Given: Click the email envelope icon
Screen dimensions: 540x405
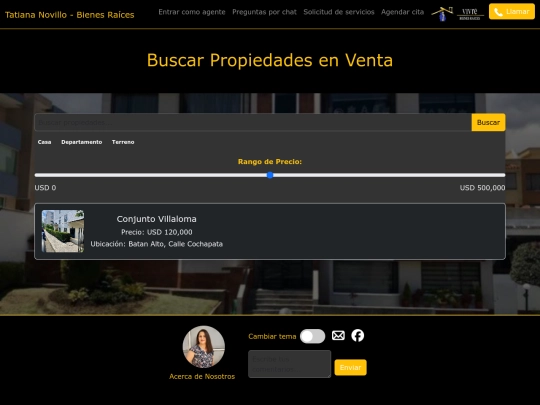Looking at the screenshot, I should pos(338,335).
